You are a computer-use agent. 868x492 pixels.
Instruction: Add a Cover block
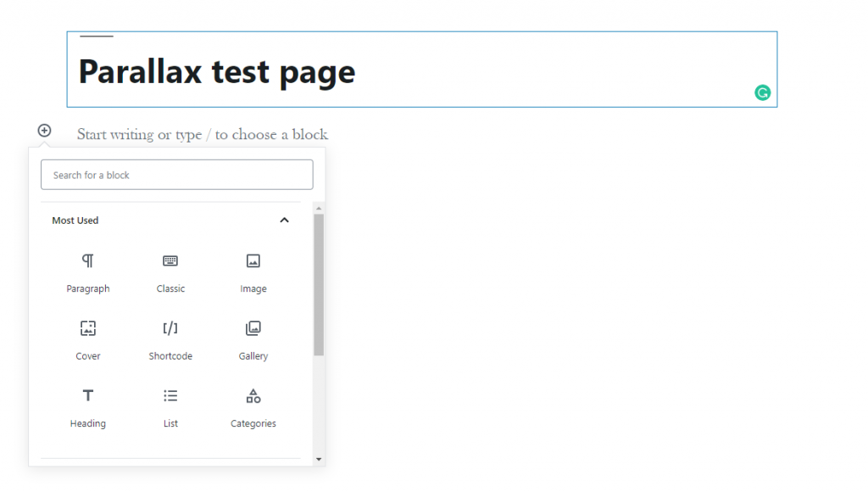pos(88,328)
